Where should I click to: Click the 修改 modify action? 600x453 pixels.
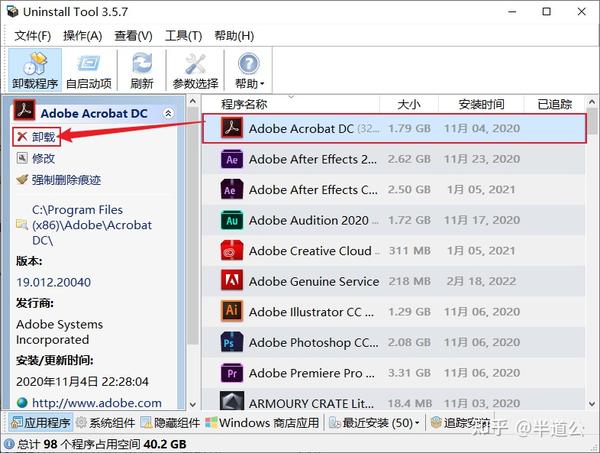(x=36, y=158)
